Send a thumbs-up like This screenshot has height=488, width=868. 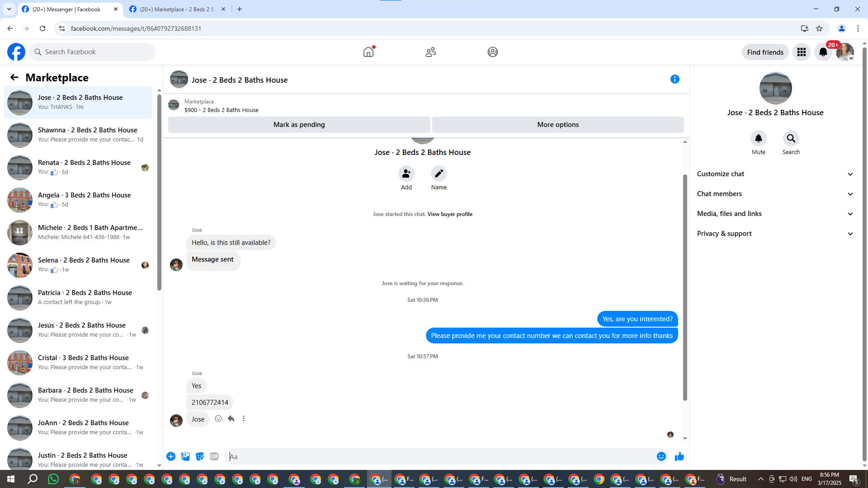[x=679, y=456]
